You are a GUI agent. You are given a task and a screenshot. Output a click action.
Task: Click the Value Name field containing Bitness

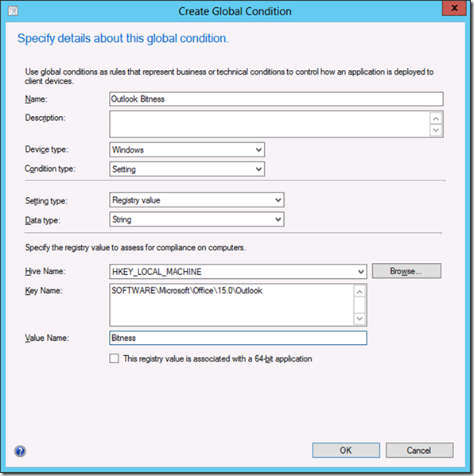pyautogui.click(x=238, y=338)
